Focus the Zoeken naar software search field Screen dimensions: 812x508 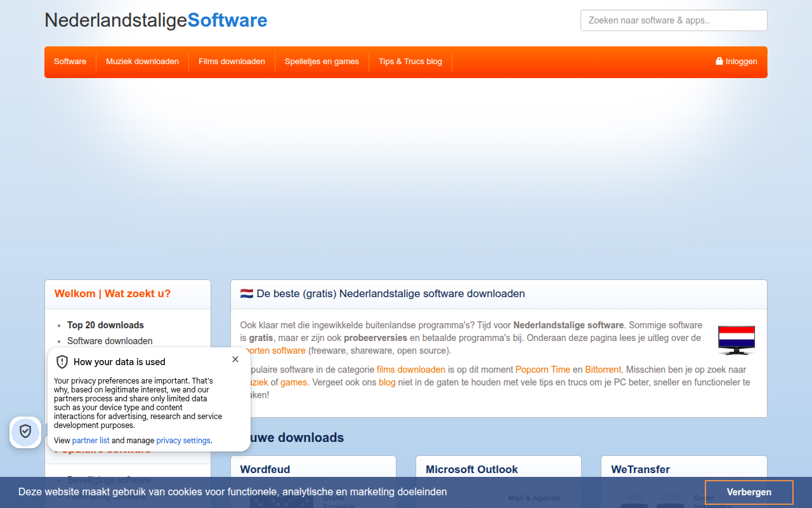pyautogui.click(x=674, y=20)
